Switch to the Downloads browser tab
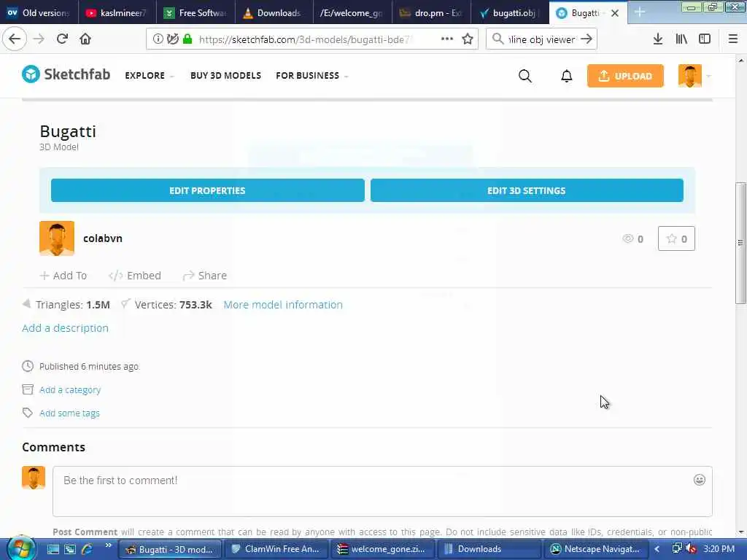747x560 pixels. pos(274,13)
